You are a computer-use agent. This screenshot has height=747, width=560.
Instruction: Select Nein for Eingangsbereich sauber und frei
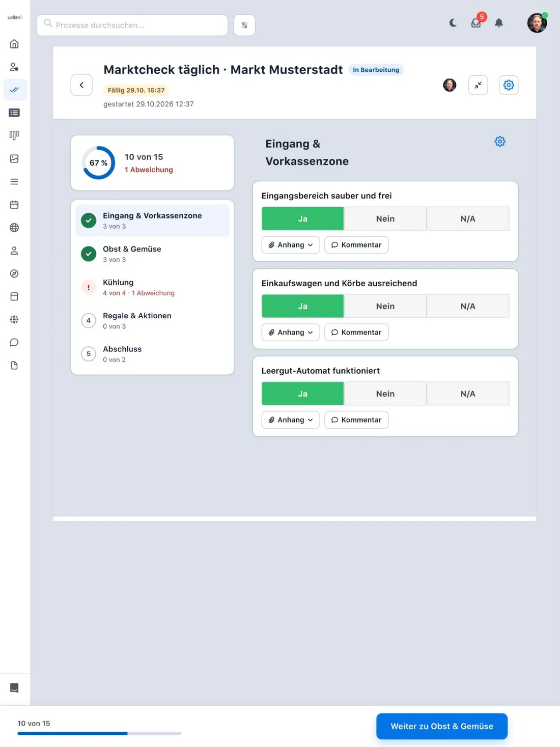tap(385, 218)
